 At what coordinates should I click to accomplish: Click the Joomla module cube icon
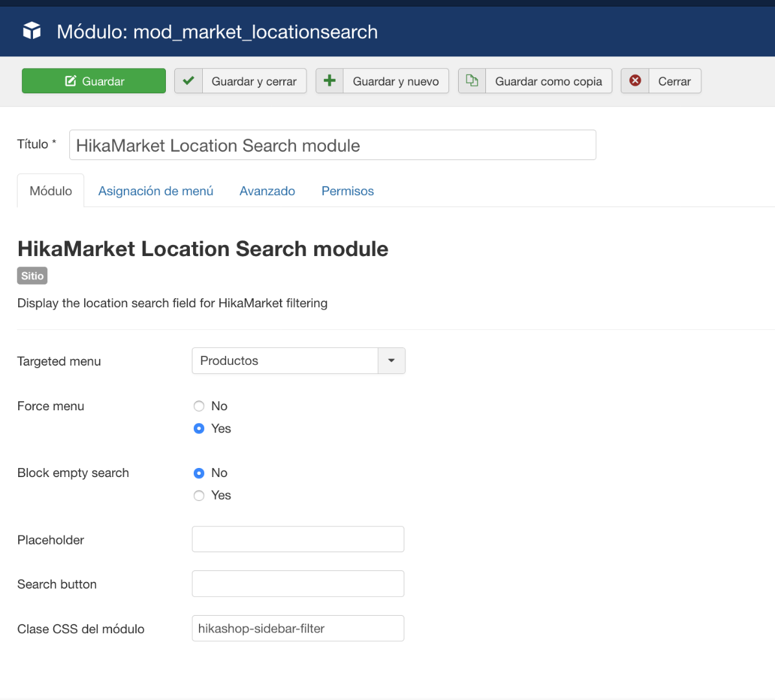pos(32,31)
